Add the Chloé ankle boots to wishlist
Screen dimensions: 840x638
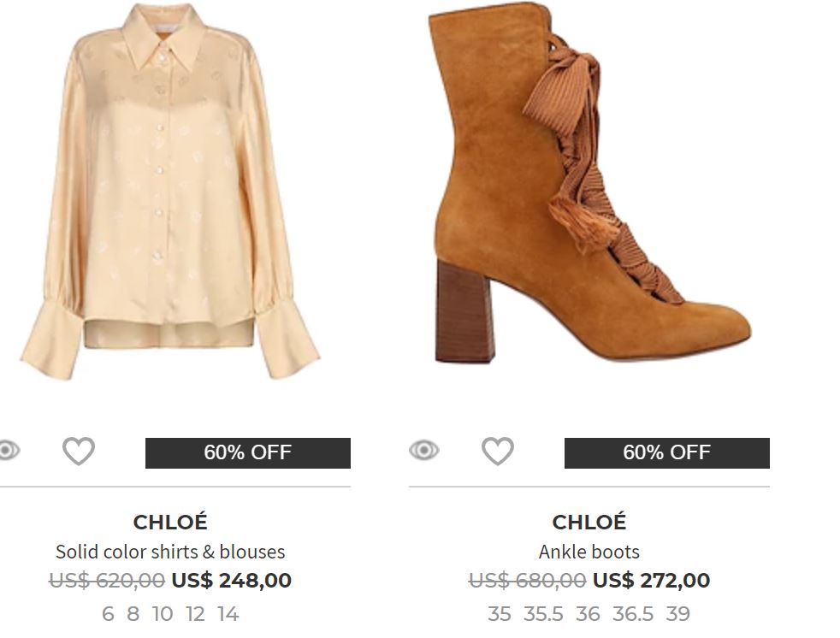point(497,451)
